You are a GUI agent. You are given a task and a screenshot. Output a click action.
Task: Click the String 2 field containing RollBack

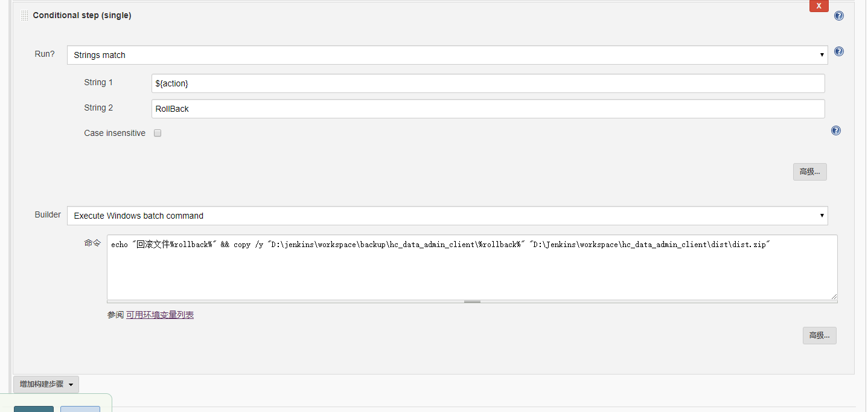tap(488, 109)
